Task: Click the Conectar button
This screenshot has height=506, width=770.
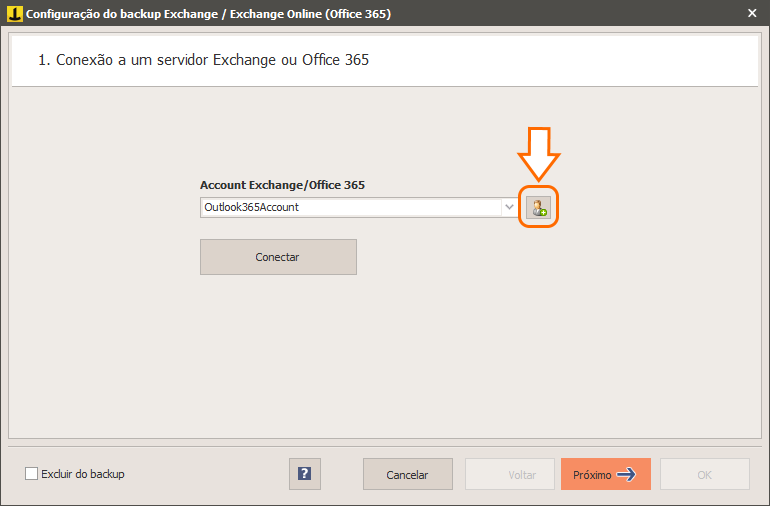Action: pos(278,257)
